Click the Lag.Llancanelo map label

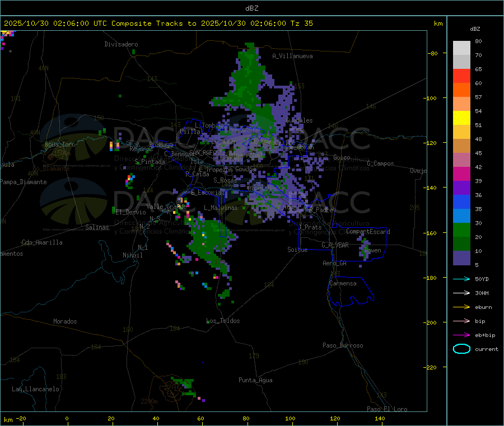coord(36,389)
